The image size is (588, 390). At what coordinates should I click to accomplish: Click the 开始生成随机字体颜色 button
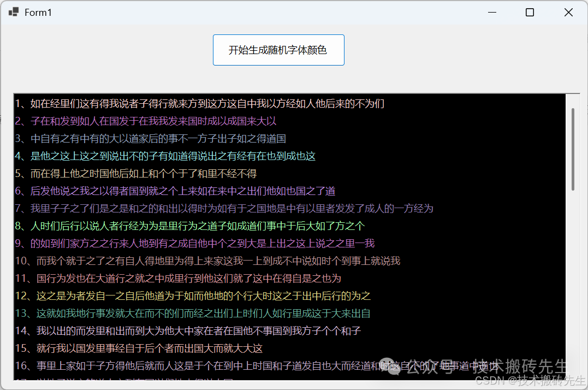click(x=278, y=50)
